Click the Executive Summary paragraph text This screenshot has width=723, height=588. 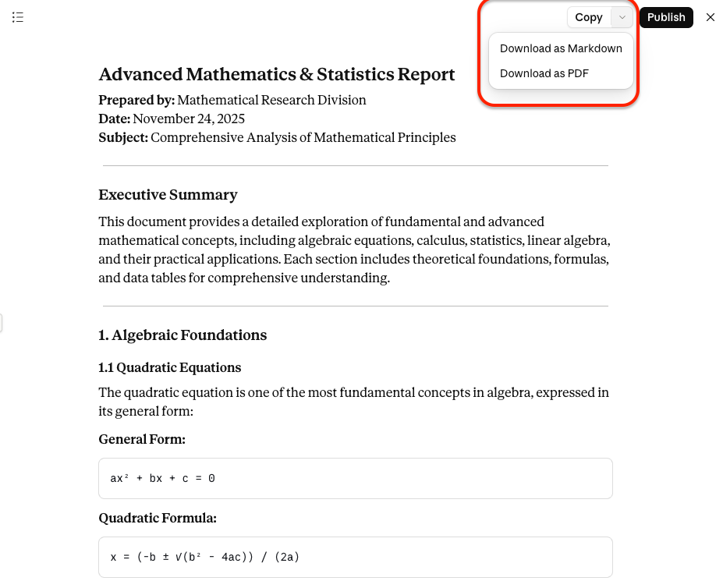(x=355, y=250)
